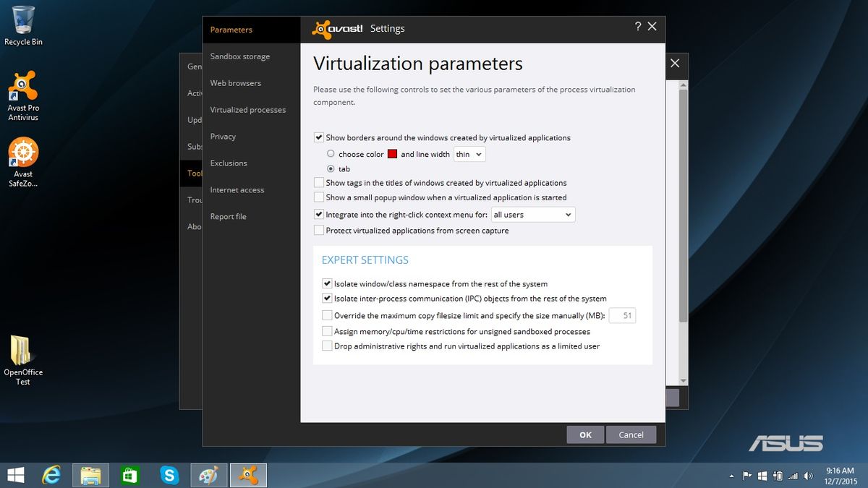Viewport: 868px width, 488px height.
Task: Enable small popup window on start
Action: pos(319,197)
